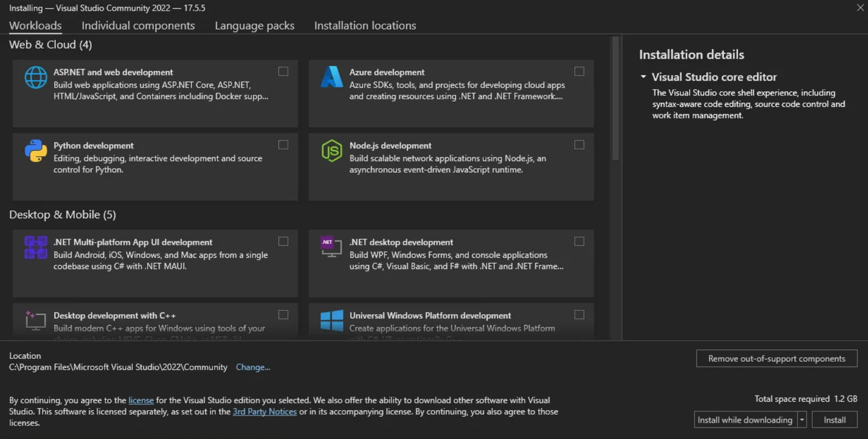Screen dimensions: 868x439
Task: Select the Install while downloading combo box
Action: pyautogui.click(x=745, y=420)
